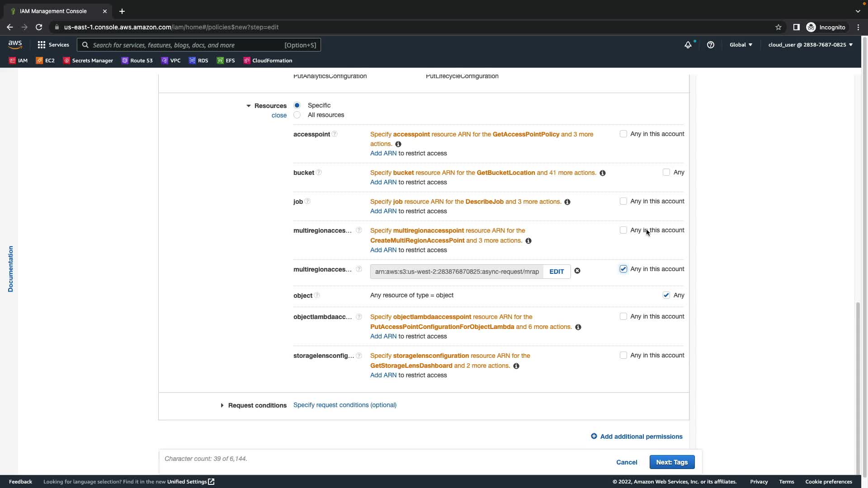868x488 pixels.
Task: Click the Next: Tags button
Action: click(671, 462)
